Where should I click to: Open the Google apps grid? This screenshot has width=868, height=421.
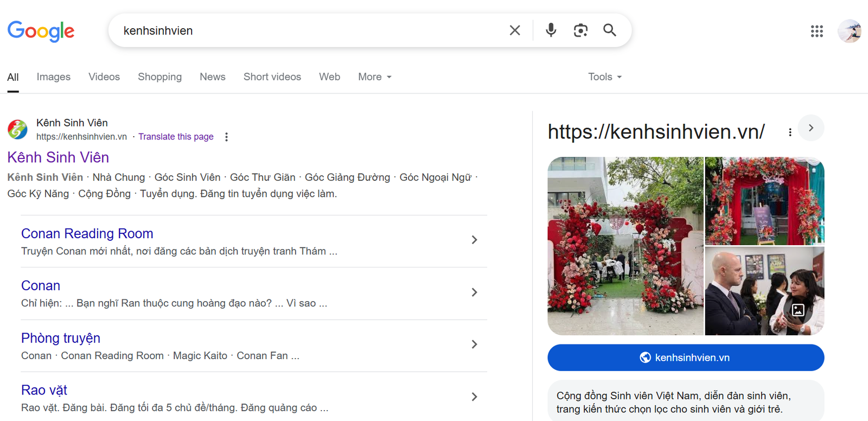(817, 31)
